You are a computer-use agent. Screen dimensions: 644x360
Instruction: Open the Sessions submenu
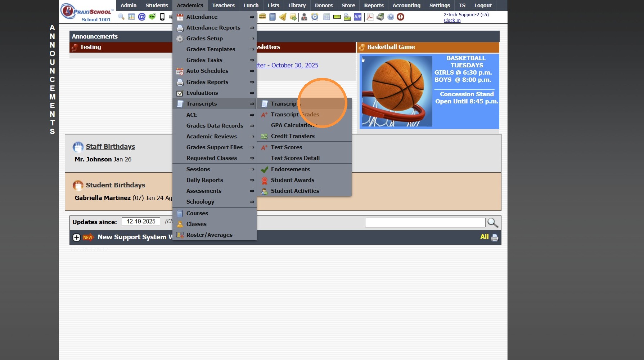click(x=215, y=169)
